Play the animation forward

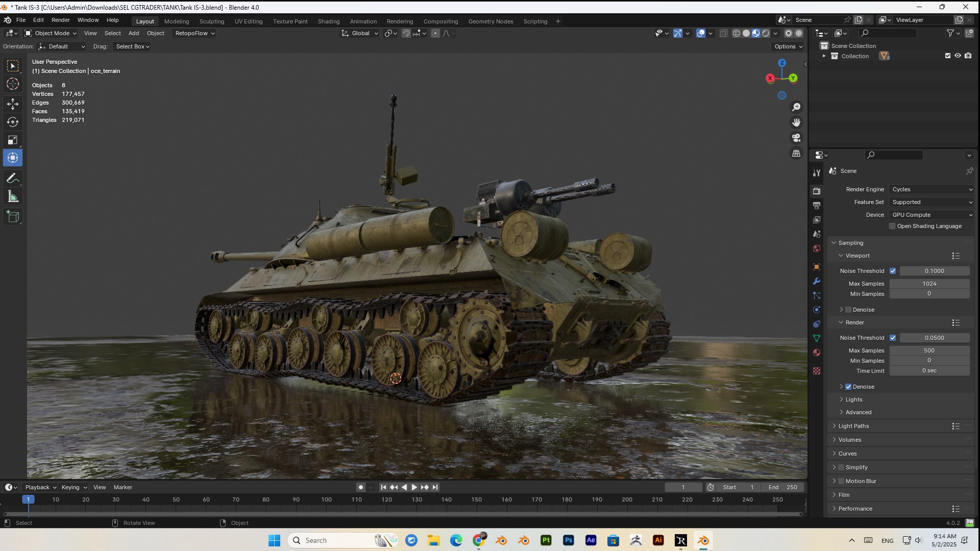414,487
